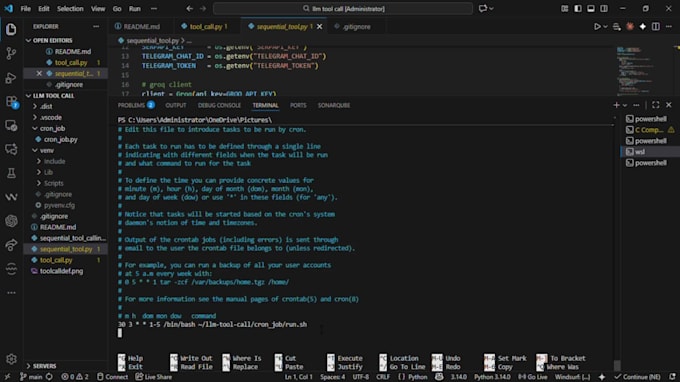
Task: Toggle Panel layout icon
Action: click(x=591, y=9)
